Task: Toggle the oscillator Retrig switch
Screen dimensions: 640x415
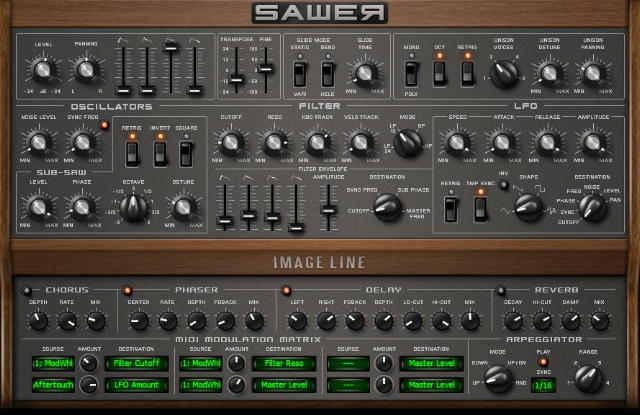Action: coord(132,154)
